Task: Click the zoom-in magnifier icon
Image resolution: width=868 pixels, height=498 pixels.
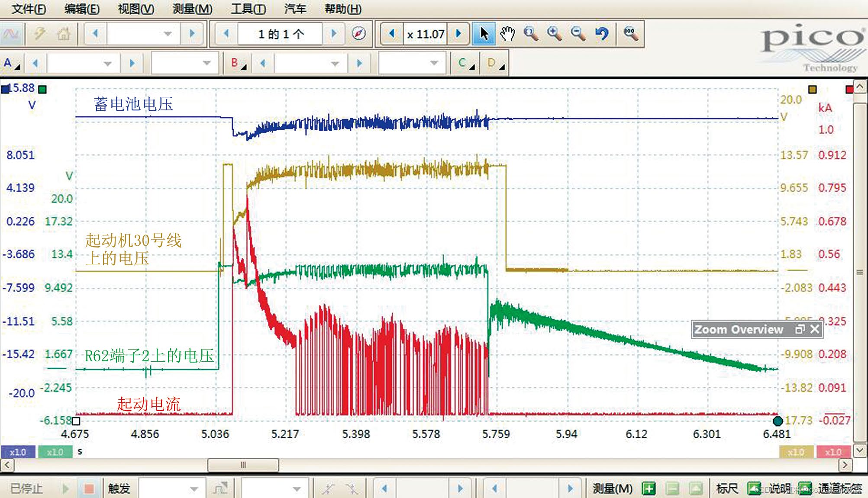Action: pos(554,34)
